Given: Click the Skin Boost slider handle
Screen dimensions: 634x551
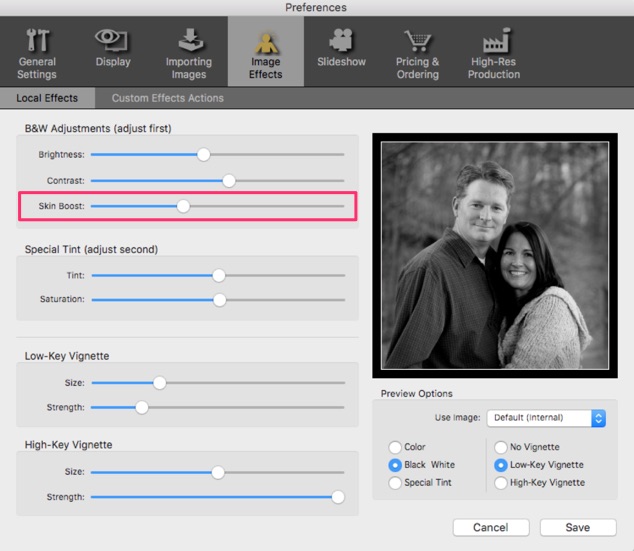Looking at the screenshot, I should click(183, 206).
